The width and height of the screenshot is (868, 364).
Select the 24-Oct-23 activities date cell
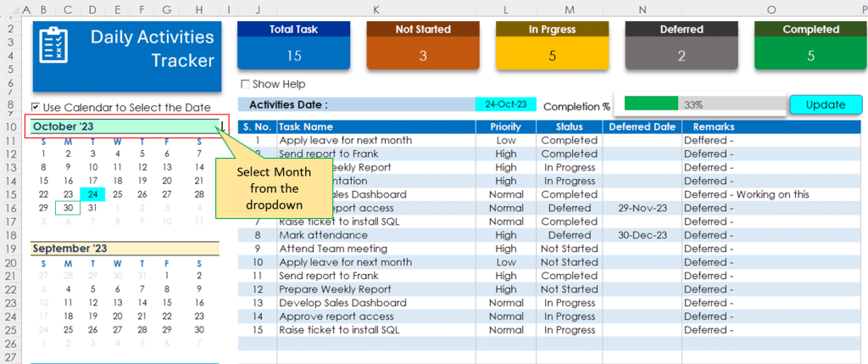pos(506,104)
